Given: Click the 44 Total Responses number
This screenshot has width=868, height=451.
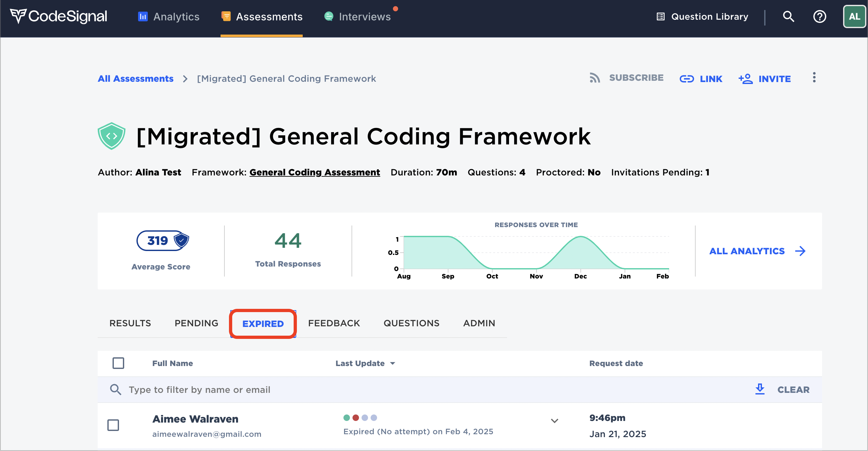Looking at the screenshot, I should coord(288,241).
